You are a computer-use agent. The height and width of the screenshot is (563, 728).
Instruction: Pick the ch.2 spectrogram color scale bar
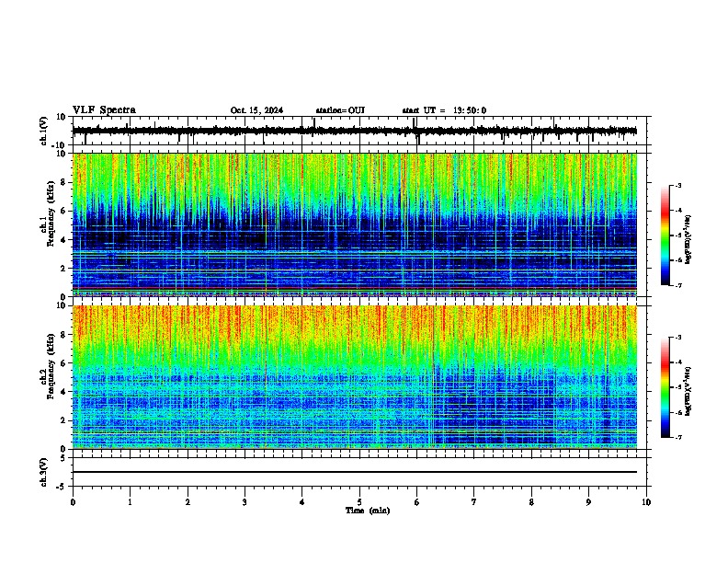point(665,387)
